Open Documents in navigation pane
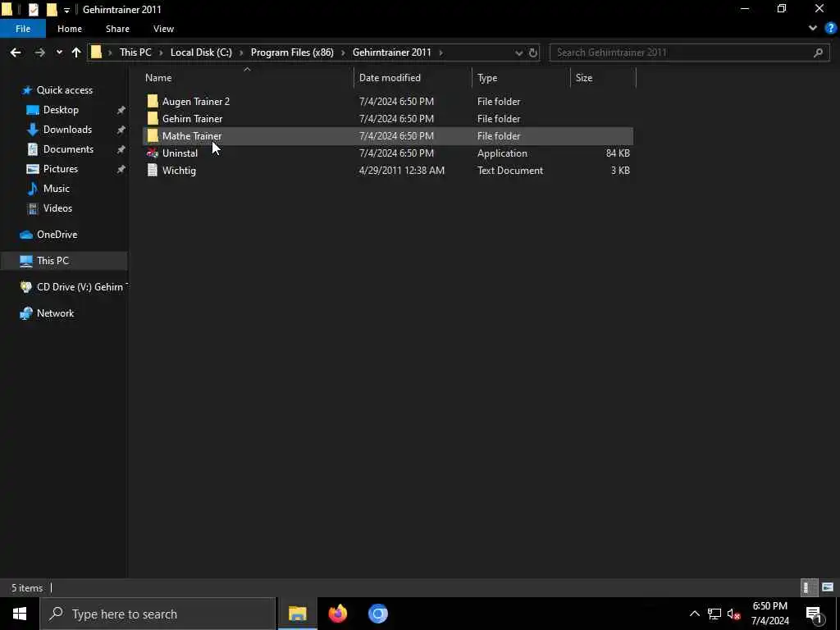 tap(68, 149)
